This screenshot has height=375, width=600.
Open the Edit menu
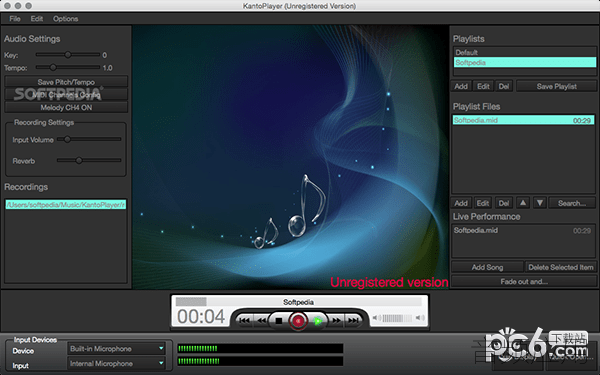(37, 19)
